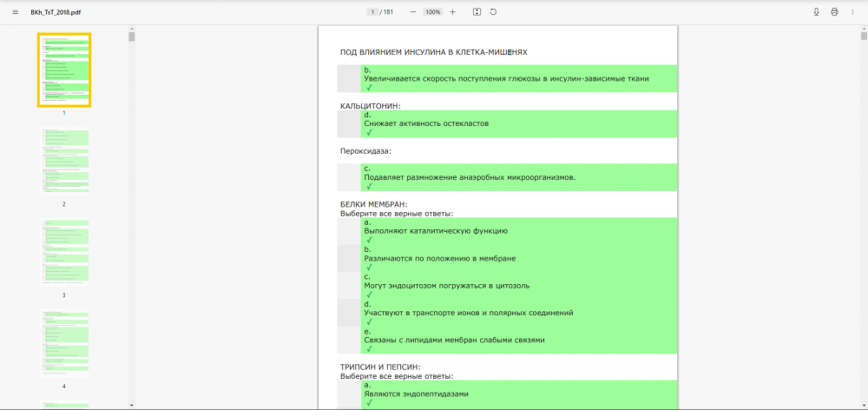Click the 100% zoom level field

pyautogui.click(x=432, y=12)
